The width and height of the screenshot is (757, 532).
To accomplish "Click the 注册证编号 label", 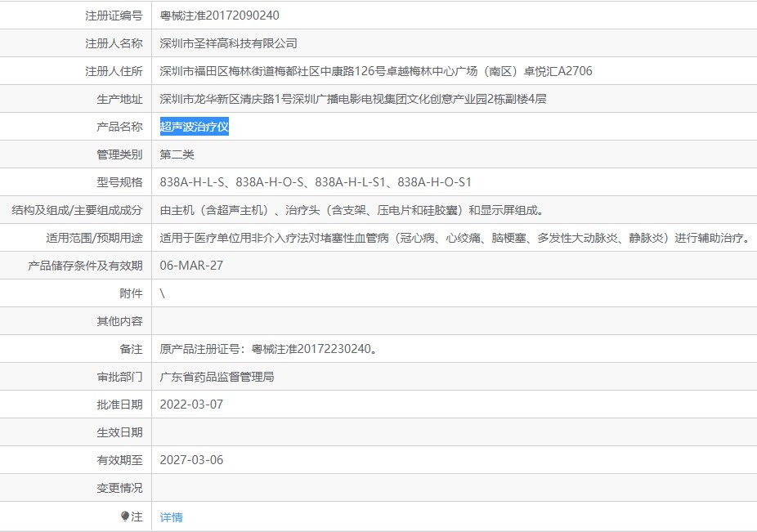I will click(x=114, y=16).
